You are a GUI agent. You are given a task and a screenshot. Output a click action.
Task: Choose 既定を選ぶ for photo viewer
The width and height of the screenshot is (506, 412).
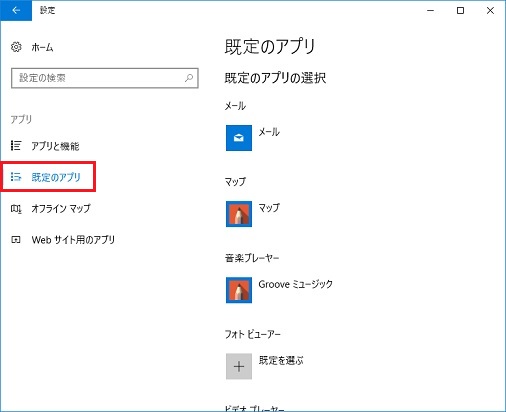pyautogui.click(x=281, y=360)
